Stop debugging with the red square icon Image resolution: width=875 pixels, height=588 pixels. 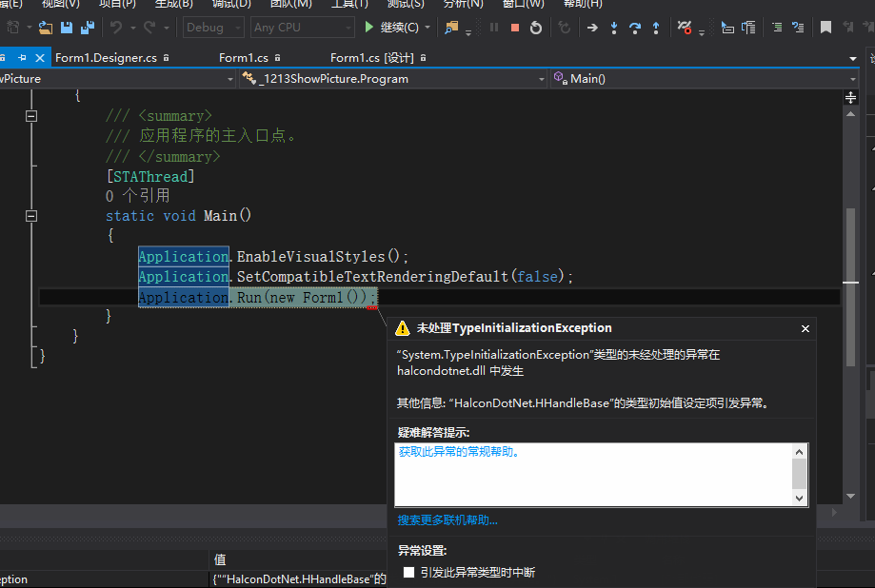(514, 27)
